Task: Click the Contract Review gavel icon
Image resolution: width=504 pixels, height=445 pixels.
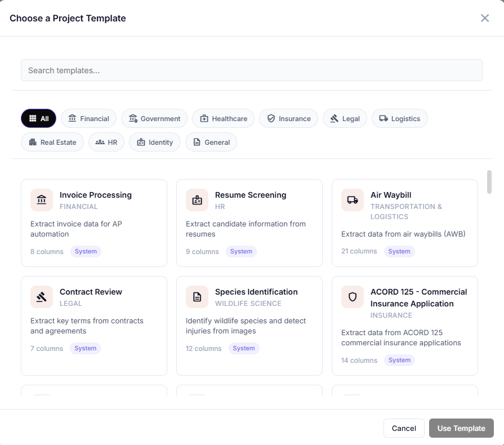Action: (42, 297)
